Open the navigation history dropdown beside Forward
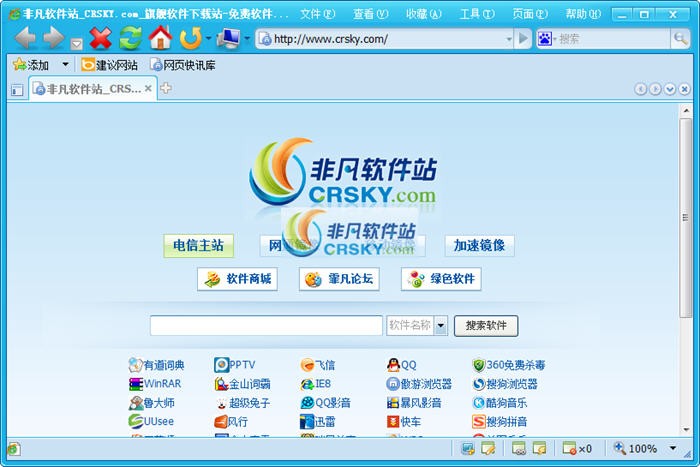The image size is (700, 467). pyautogui.click(x=76, y=44)
